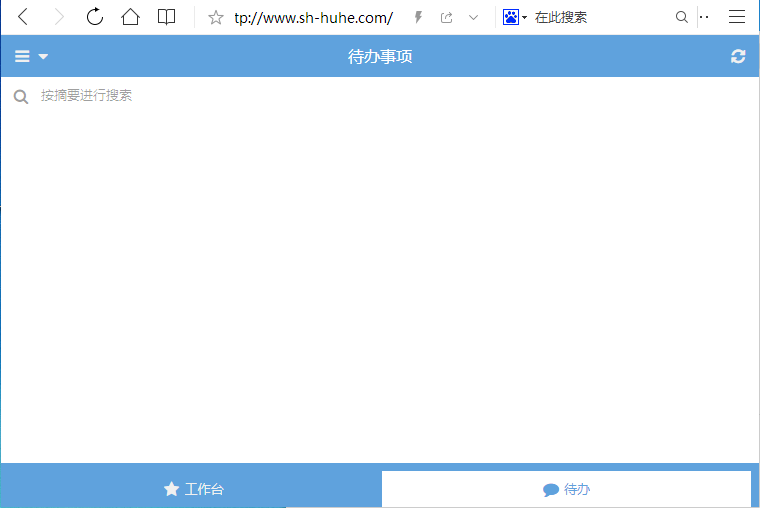This screenshot has height=508, width=760.
Task: Click the browser search magnifier icon
Action: tap(682, 18)
